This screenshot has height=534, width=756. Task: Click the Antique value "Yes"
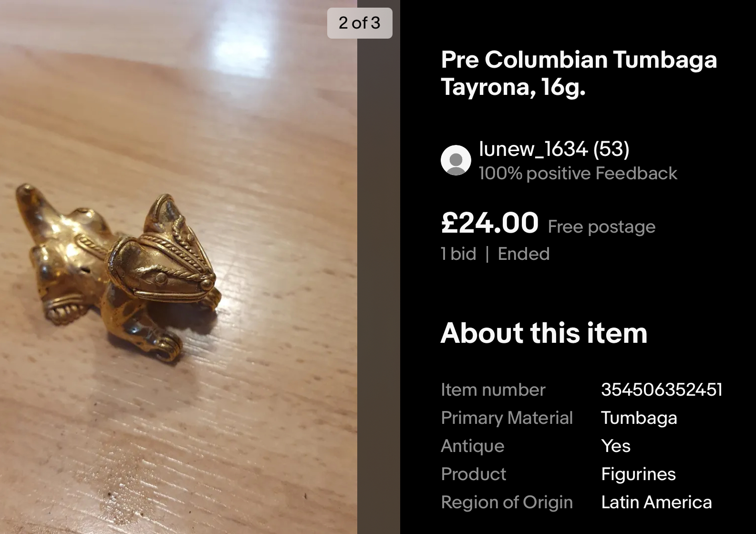pyautogui.click(x=616, y=446)
